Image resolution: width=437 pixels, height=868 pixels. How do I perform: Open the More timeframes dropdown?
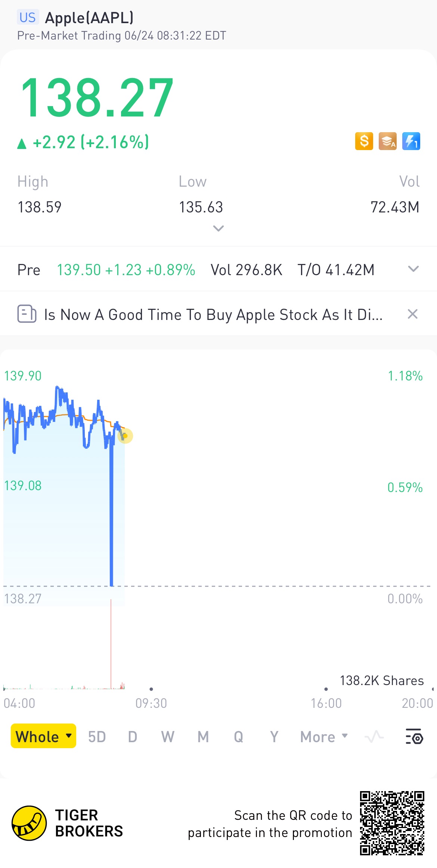pyautogui.click(x=323, y=737)
